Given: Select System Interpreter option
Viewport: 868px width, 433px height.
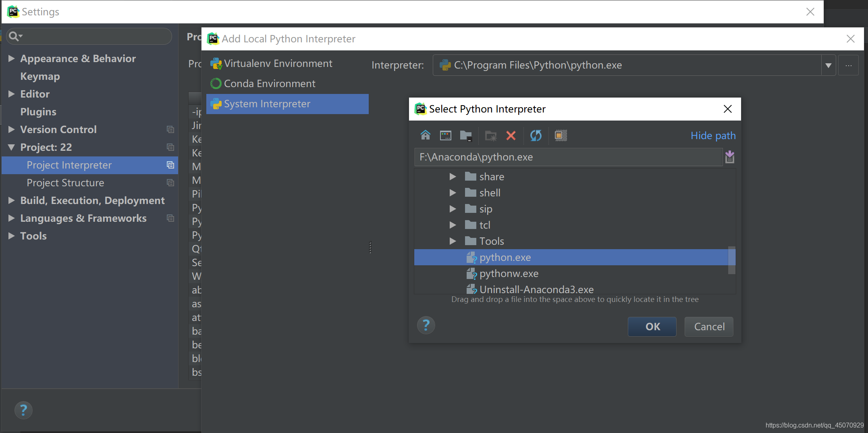Looking at the screenshot, I should (287, 104).
